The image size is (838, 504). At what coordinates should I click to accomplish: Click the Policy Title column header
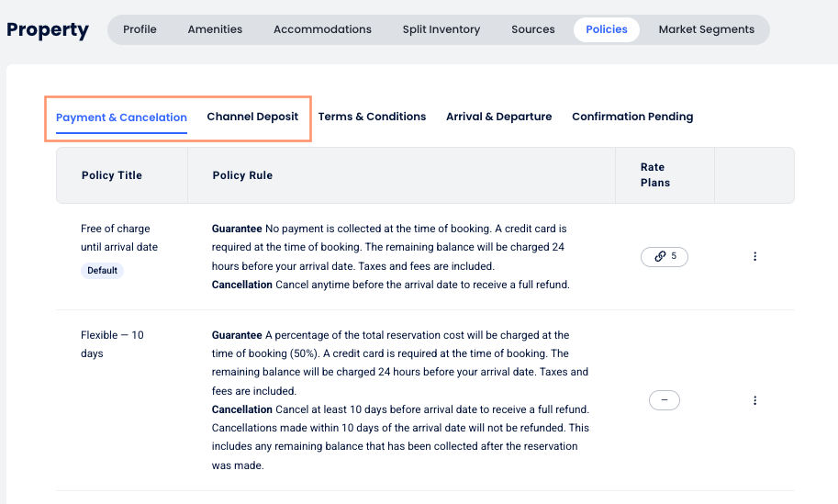point(112,175)
